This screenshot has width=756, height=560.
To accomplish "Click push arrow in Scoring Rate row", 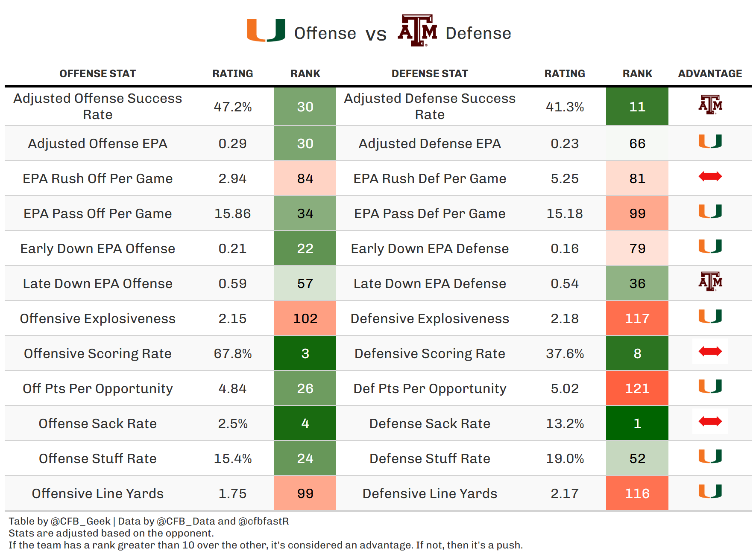I will [710, 351].
